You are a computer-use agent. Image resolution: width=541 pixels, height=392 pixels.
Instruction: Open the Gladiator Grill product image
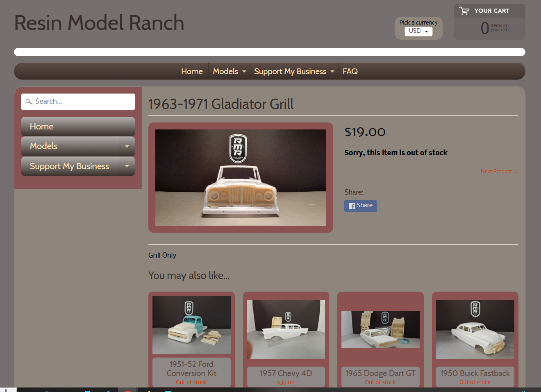(241, 177)
